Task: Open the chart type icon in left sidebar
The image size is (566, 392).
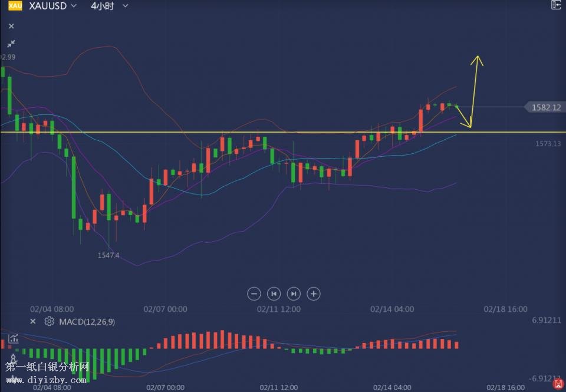Action: pyautogui.click(x=13, y=339)
